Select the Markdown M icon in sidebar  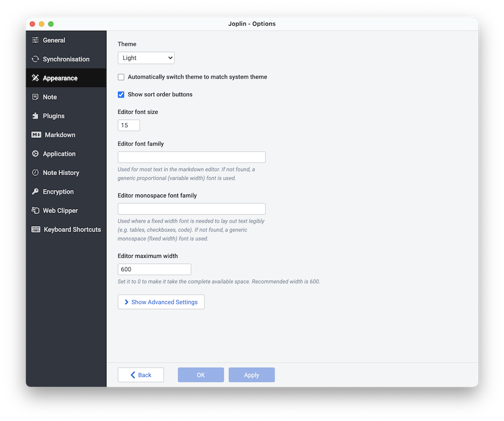pyautogui.click(x=35, y=134)
